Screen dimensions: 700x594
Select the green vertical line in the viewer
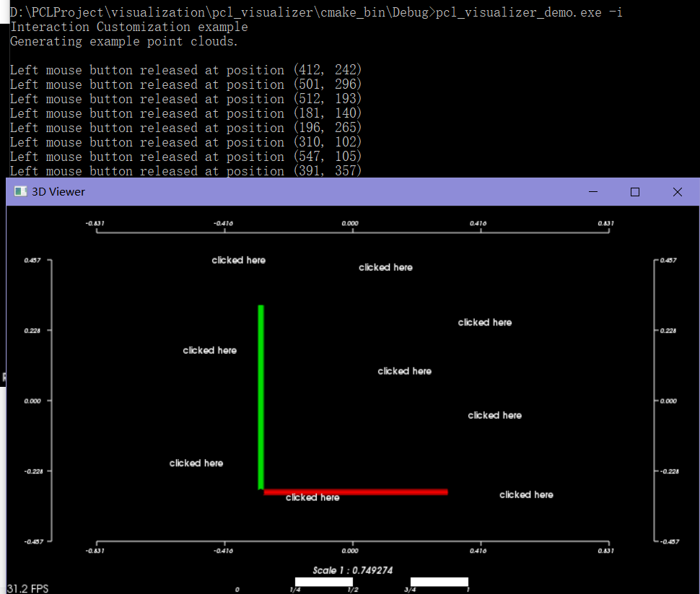pos(261,397)
